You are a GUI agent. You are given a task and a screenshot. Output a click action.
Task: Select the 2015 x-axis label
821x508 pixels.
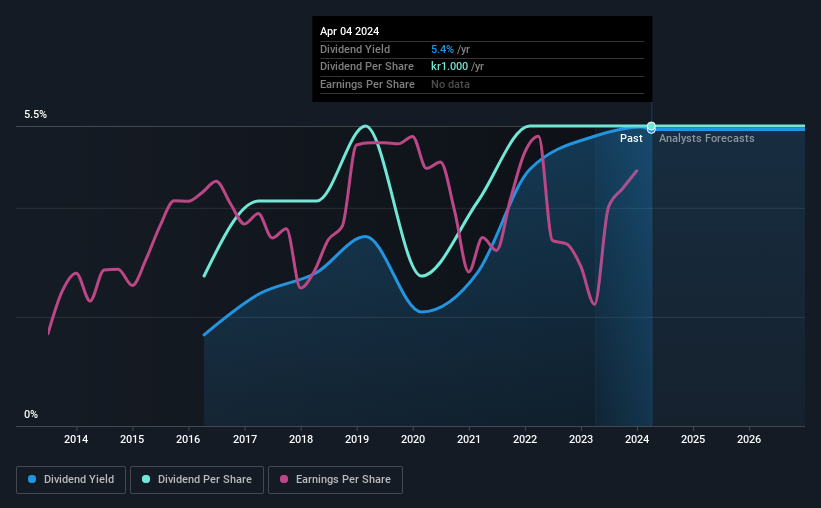[x=132, y=439]
